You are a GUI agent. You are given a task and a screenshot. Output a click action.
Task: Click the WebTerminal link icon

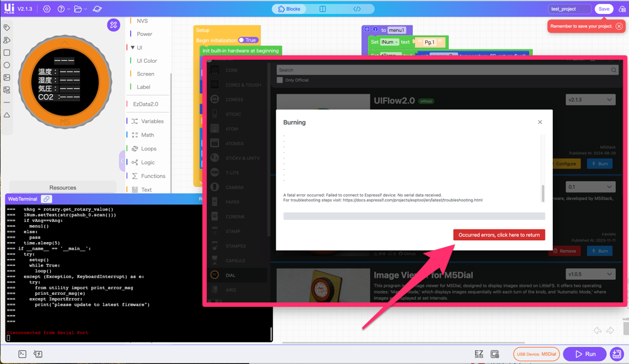click(47, 199)
